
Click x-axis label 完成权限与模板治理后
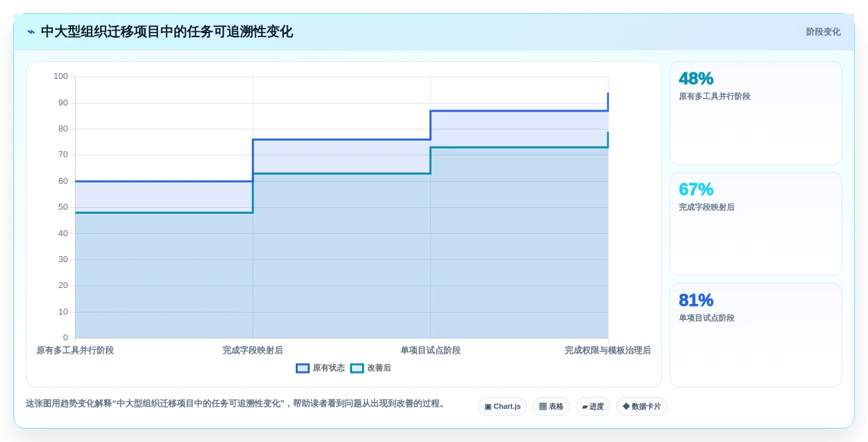click(x=608, y=350)
